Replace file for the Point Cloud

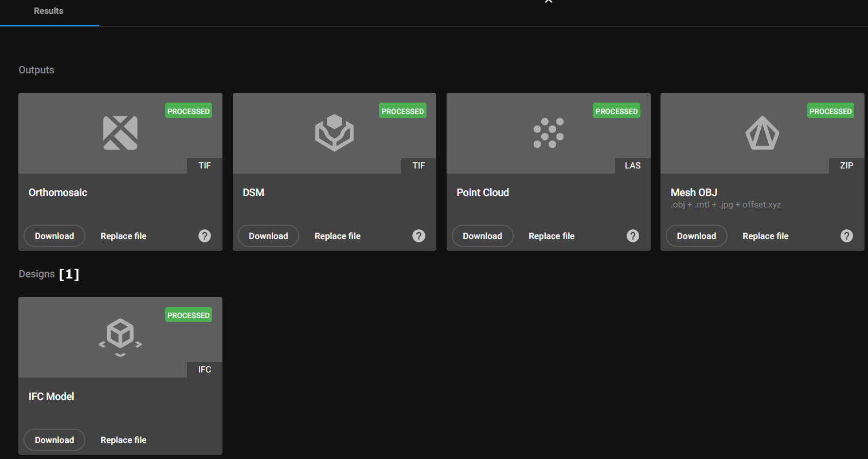551,236
